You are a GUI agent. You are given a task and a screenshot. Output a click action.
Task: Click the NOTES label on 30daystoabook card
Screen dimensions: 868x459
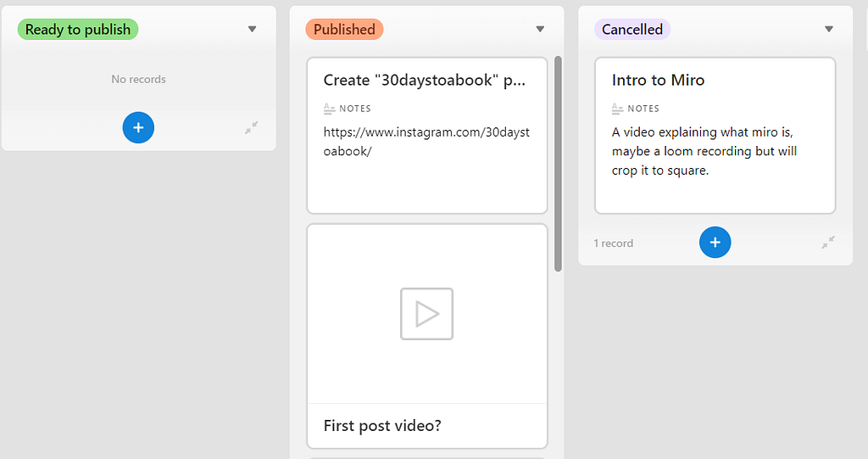coord(355,109)
